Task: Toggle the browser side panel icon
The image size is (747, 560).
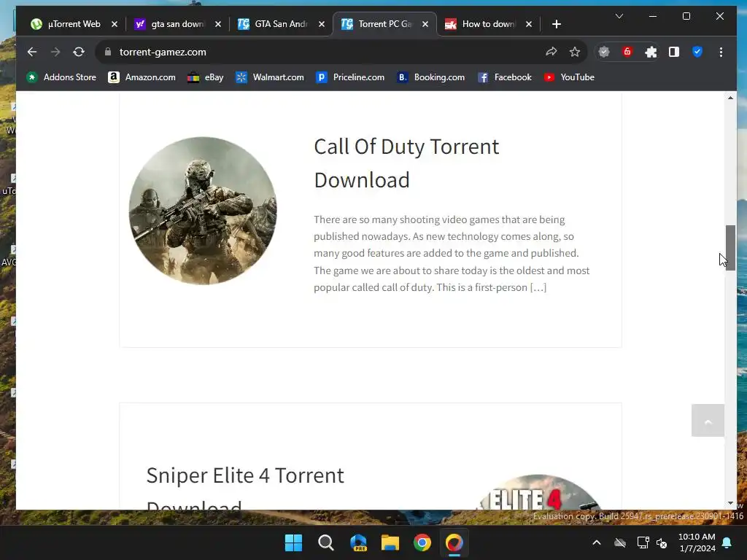Action: click(674, 52)
